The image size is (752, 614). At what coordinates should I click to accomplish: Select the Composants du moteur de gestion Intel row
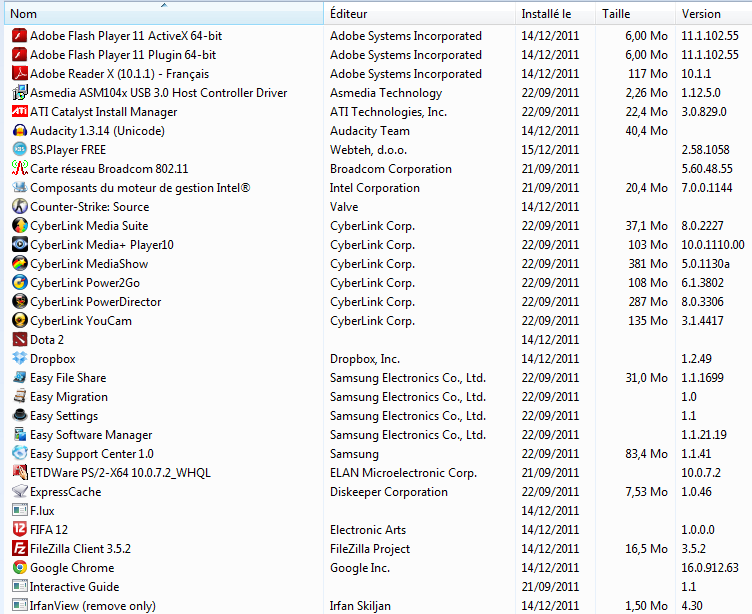coord(376,188)
